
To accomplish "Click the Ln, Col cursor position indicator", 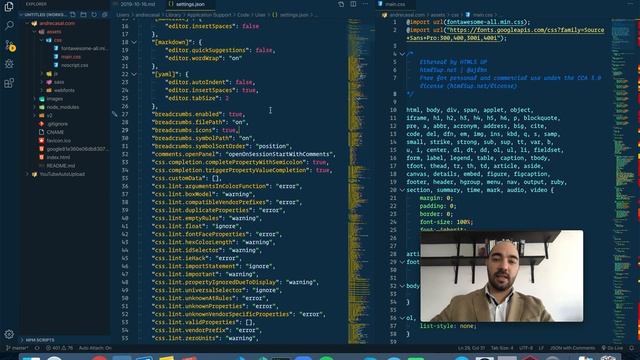I will click(x=471, y=348).
